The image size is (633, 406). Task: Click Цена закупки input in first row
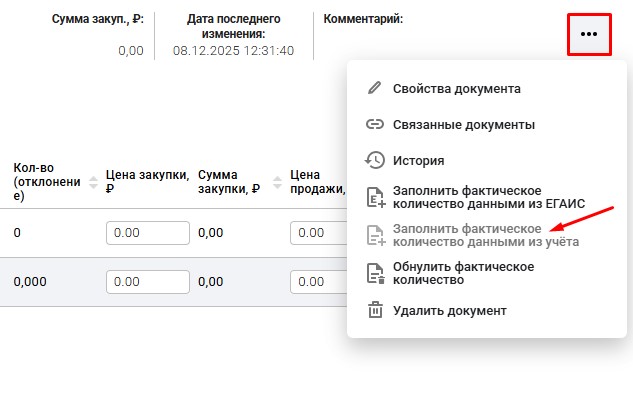[x=148, y=233]
